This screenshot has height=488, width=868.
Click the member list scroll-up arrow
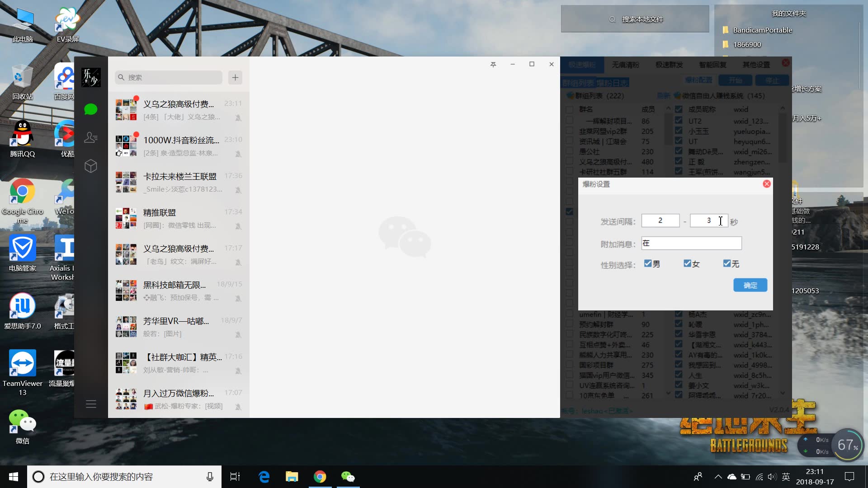click(783, 109)
